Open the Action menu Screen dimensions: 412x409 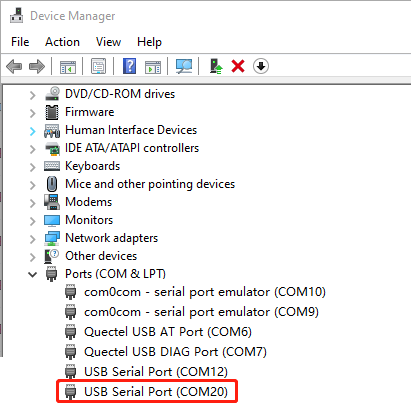click(x=62, y=42)
